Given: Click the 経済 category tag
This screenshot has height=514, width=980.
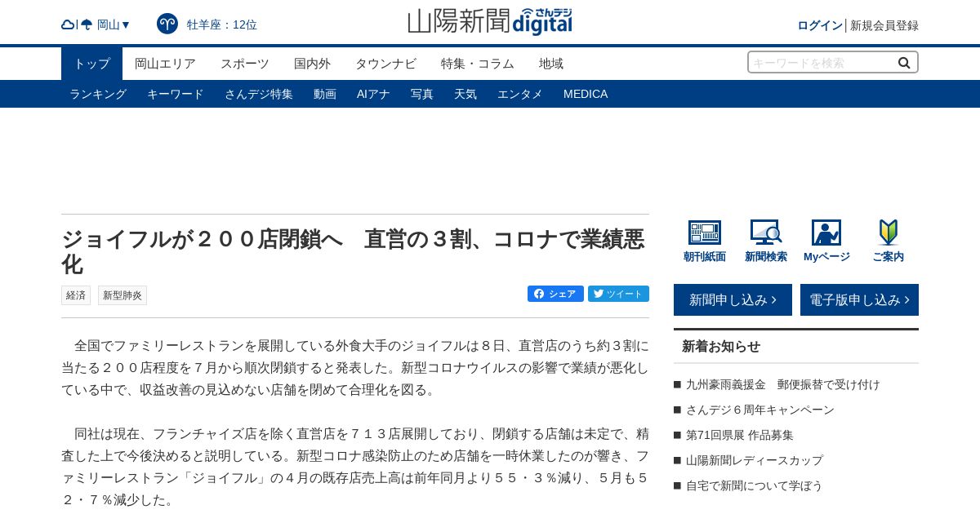Looking at the screenshot, I should pyautogui.click(x=76, y=295).
